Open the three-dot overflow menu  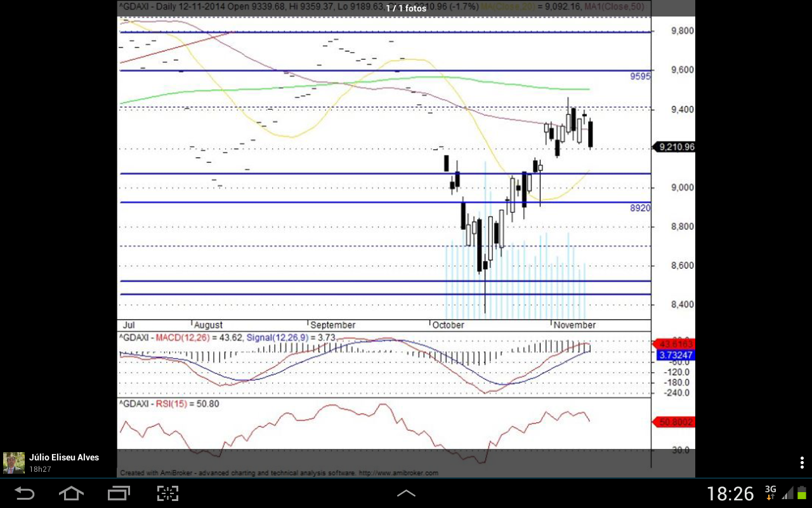point(802,462)
